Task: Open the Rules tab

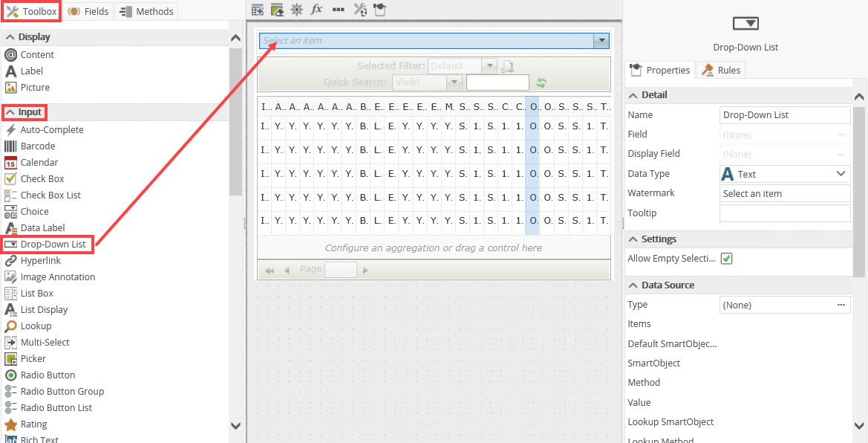Action: 721,70
